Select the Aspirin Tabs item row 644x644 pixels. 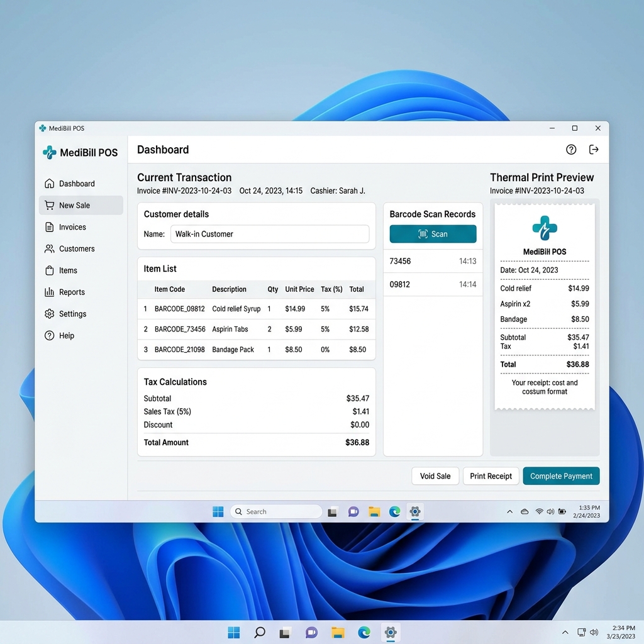coord(257,330)
